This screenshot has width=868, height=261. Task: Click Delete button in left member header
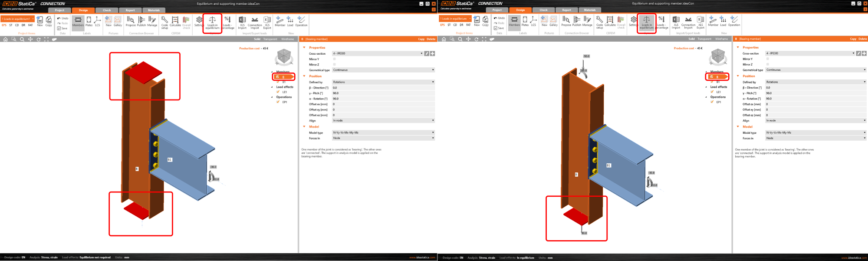click(431, 39)
